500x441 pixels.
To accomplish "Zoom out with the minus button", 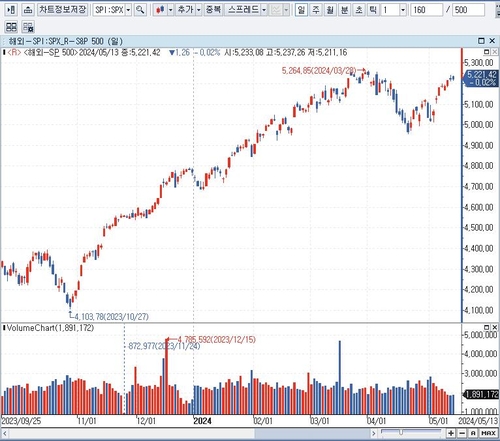I will tap(462, 433).
